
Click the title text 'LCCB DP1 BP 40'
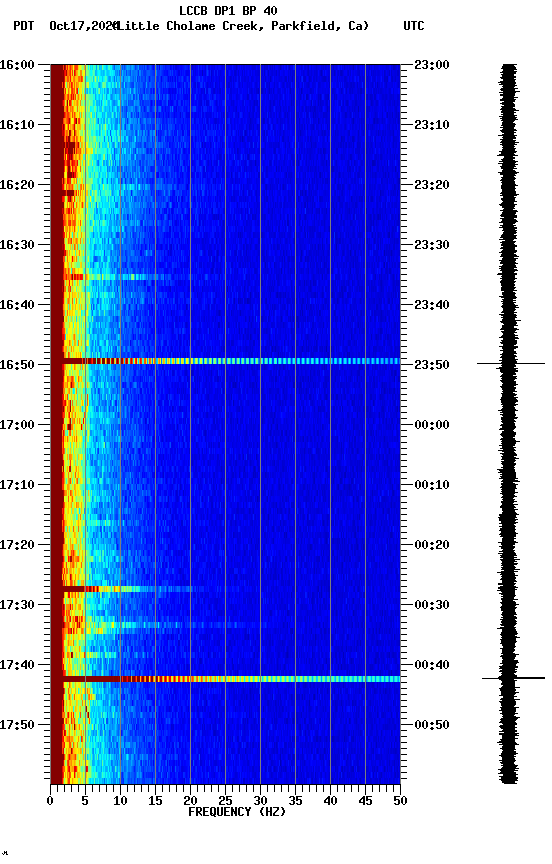coord(228,10)
